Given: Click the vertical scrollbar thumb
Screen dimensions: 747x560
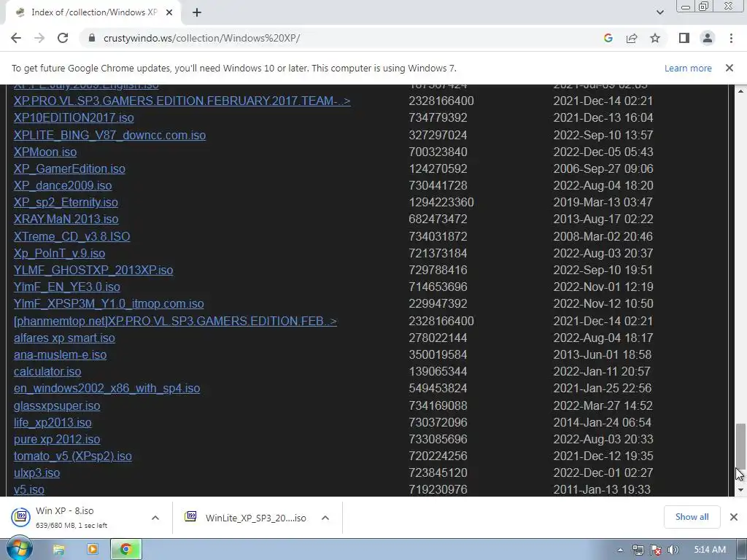Looking at the screenshot, I should click(x=740, y=447).
